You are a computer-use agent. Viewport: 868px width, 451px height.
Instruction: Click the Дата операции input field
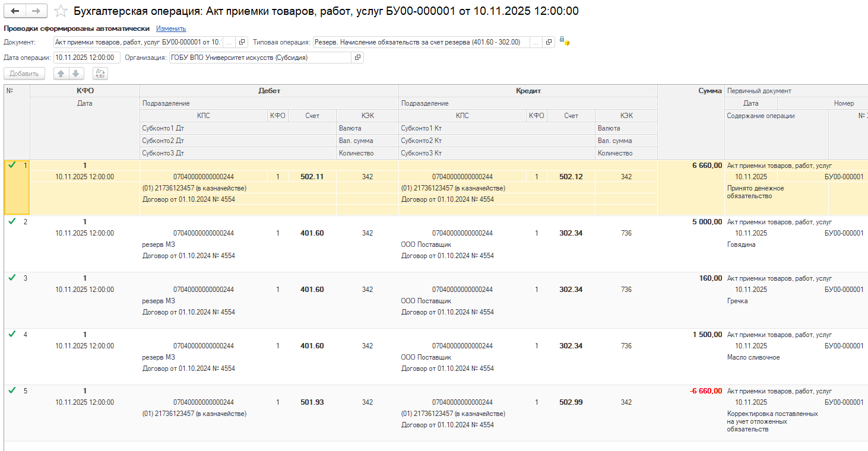(86, 58)
